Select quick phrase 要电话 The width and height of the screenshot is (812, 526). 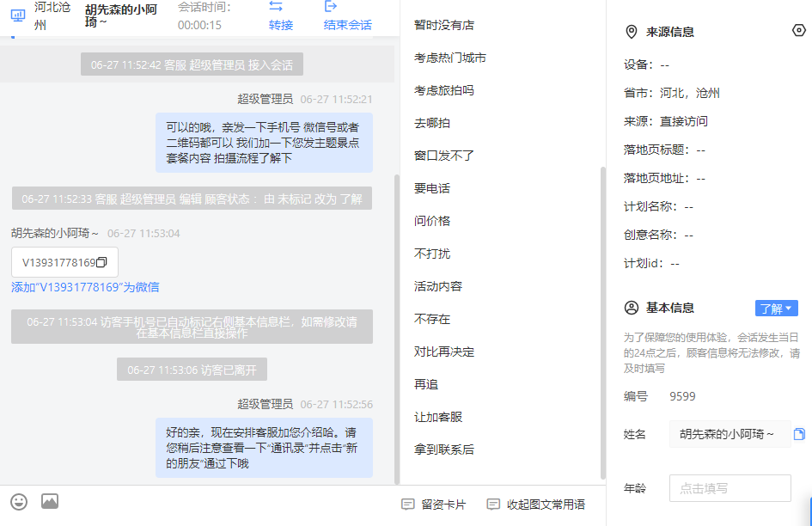pyautogui.click(x=432, y=188)
